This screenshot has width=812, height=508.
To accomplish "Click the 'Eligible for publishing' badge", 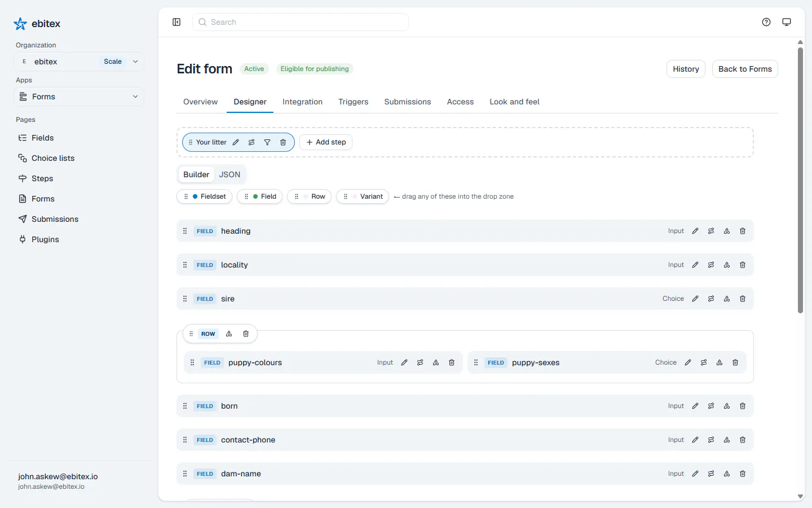I will (x=315, y=69).
